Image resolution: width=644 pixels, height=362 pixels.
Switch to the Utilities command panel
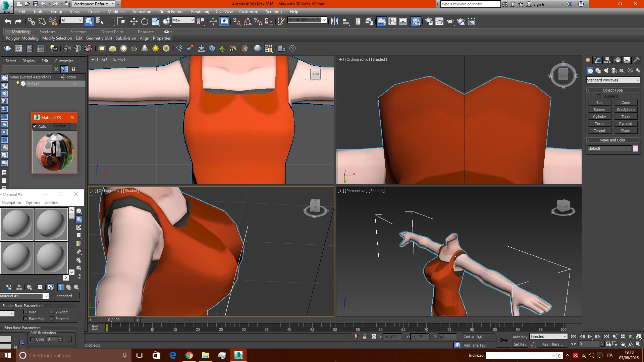[637, 60]
